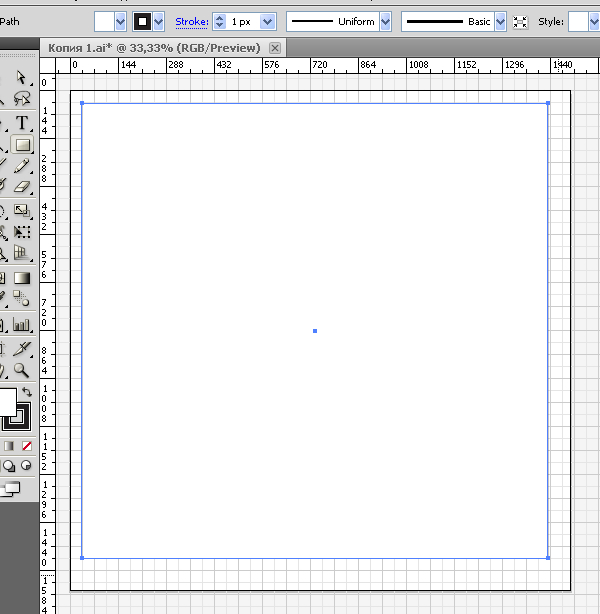Select the Zoom magnifier tool
600x614 pixels.
click(21, 370)
